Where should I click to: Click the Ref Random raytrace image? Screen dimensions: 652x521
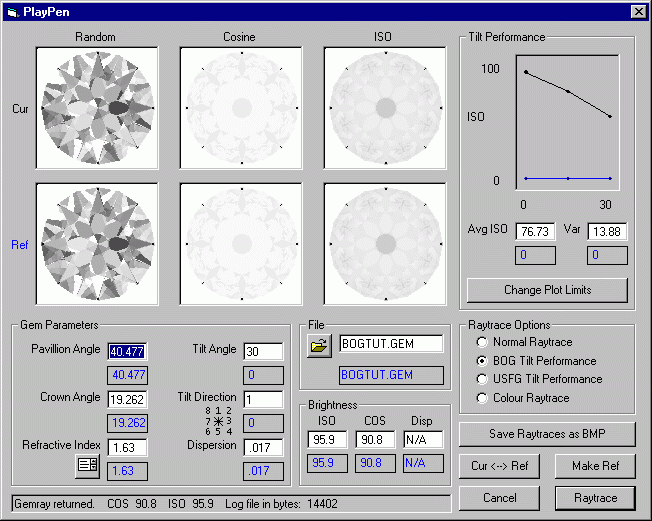point(97,244)
